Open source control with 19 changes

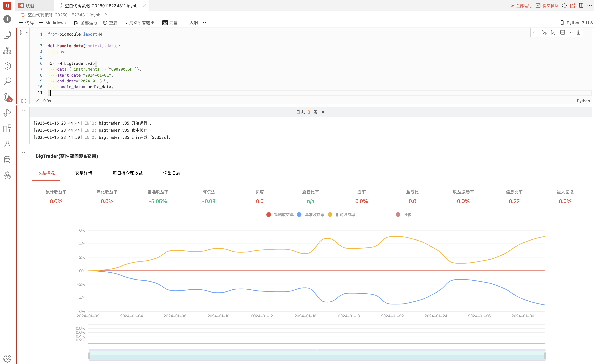[8, 97]
